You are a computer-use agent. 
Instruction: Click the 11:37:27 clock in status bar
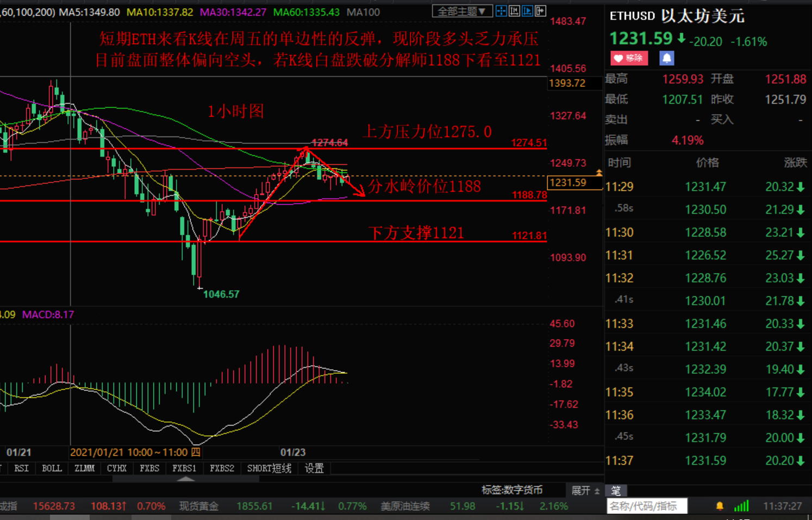783,506
